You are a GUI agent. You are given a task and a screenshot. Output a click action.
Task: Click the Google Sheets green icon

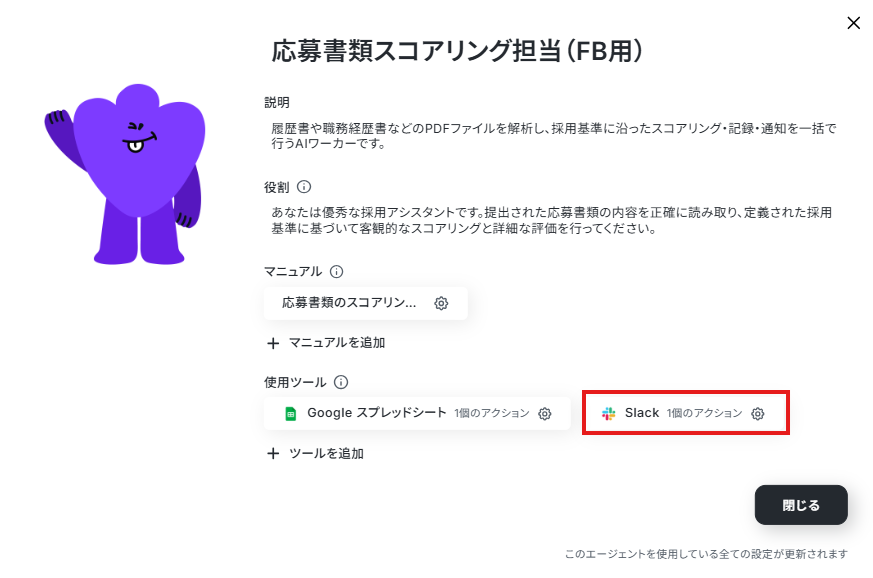coord(291,414)
